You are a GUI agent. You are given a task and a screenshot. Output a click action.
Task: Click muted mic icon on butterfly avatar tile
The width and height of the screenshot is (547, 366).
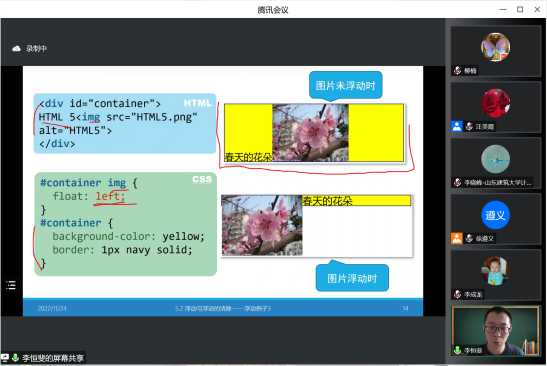(x=458, y=71)
